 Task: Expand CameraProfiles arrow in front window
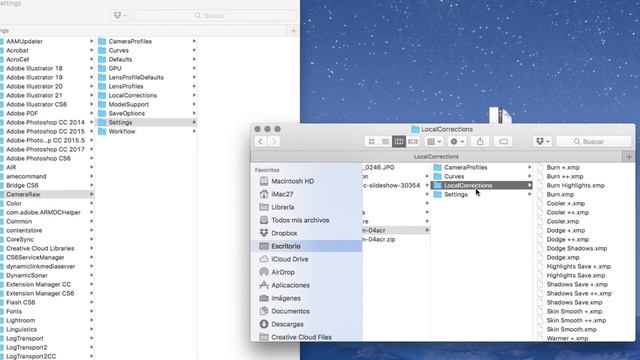(529, 167)
